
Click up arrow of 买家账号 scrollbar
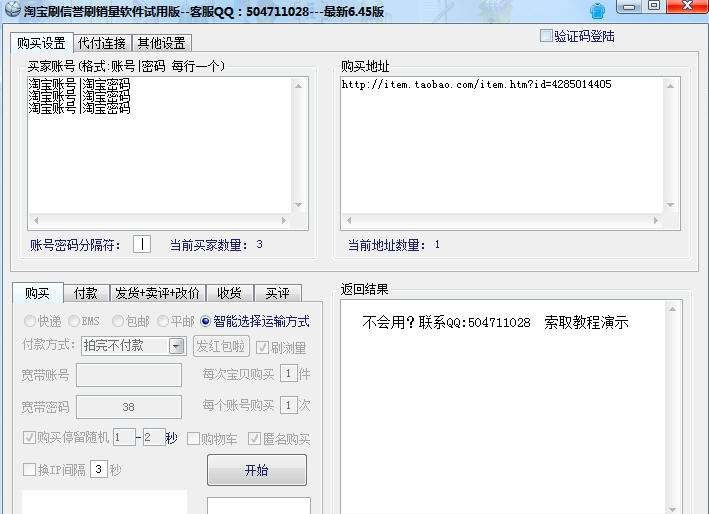pos(298,85)
